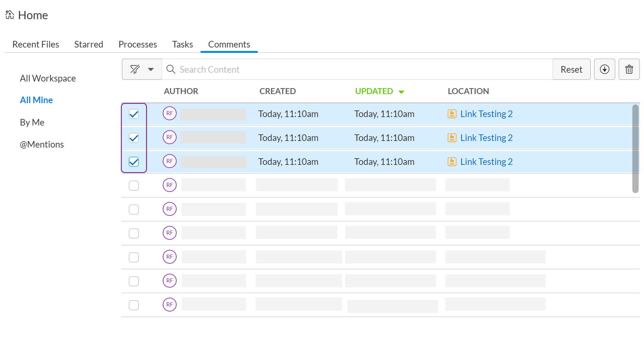This screenshot has width=644, height=359.
Task: Click presentation file icon in first row
Action: (452, 114)
